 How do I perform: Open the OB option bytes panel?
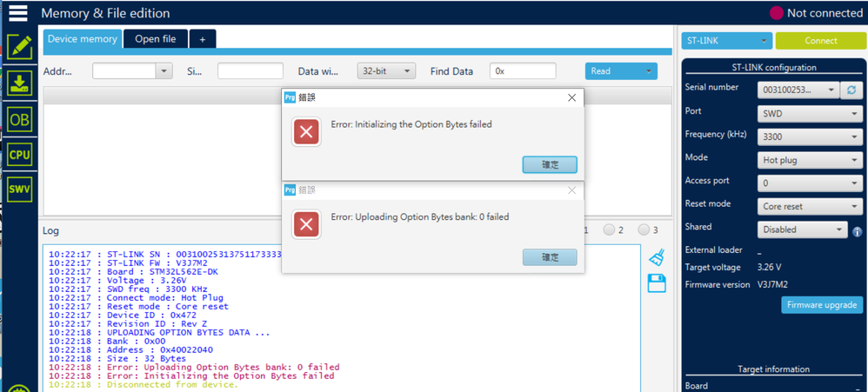click(19, 119)
